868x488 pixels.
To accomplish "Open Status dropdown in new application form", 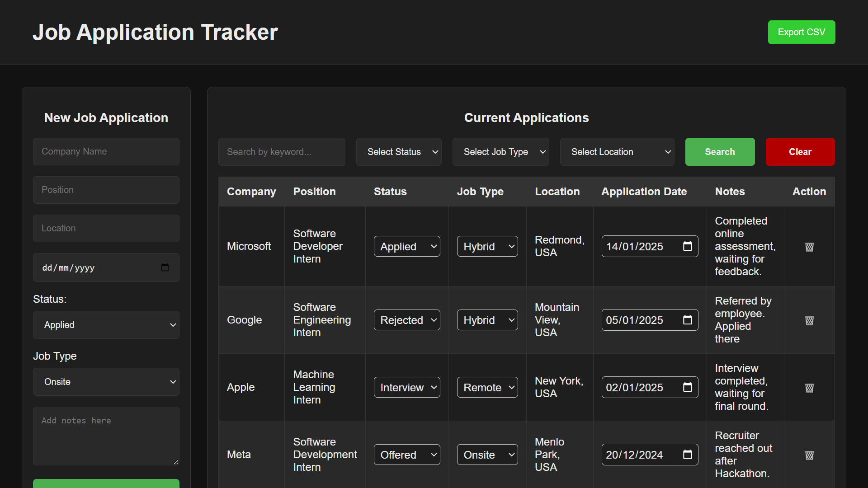I will coord(106,325).
